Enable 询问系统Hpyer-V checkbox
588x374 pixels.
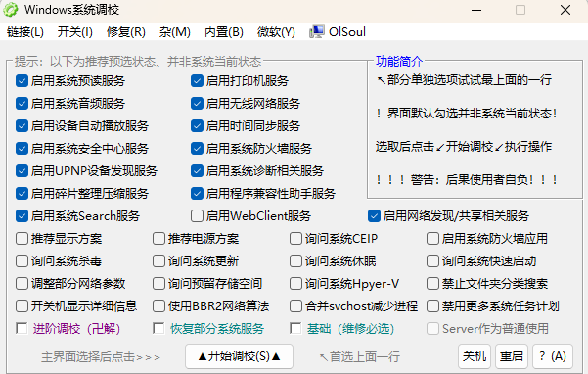coord(295,284)
